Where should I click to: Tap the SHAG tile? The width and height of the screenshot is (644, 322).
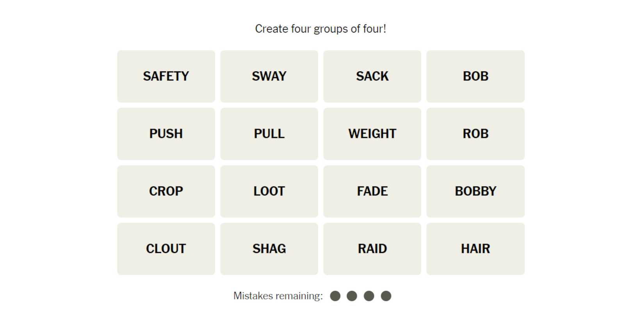pyautogui.click(x=269, y=249)
